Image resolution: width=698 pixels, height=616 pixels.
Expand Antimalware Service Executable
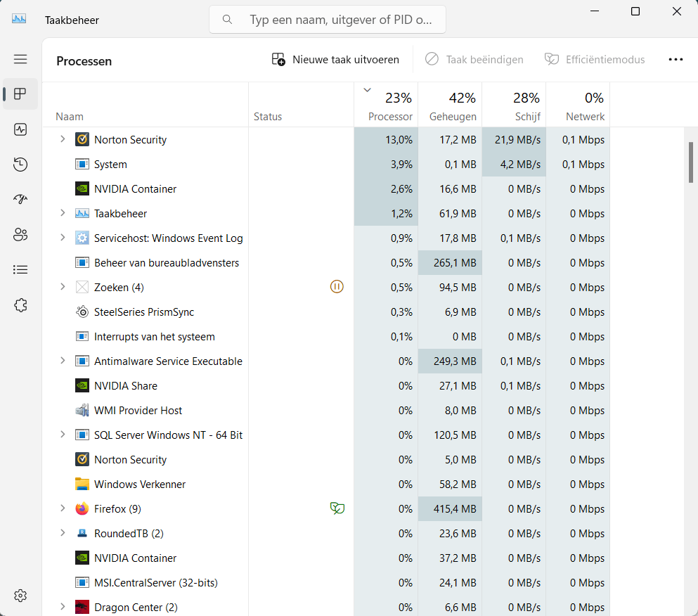coord(63,361)
